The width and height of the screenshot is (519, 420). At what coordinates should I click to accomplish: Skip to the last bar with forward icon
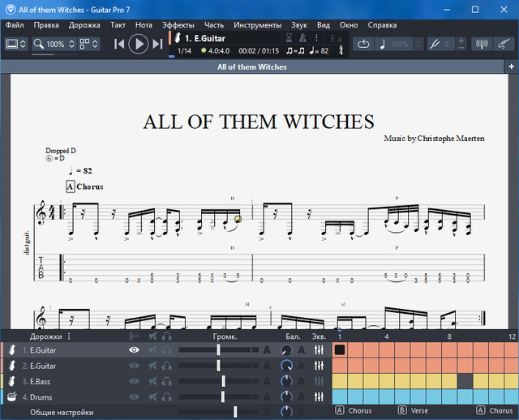coord(157,44)
